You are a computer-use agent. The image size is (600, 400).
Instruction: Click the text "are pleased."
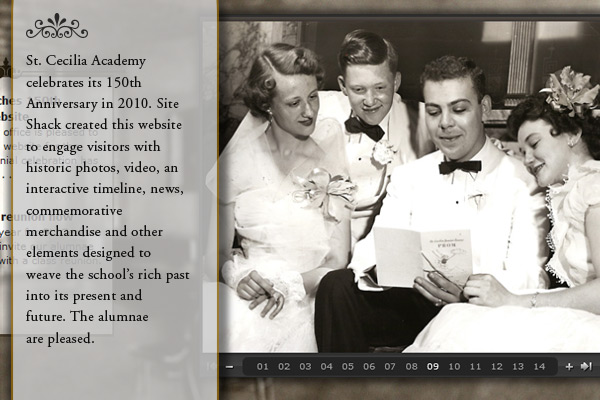click(x=60, y=339)
